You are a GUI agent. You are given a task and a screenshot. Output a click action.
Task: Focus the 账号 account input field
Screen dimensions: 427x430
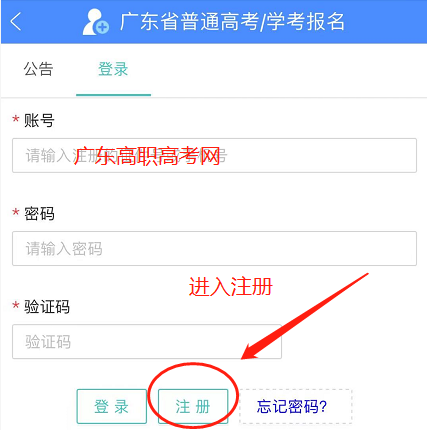coord(214,155)
